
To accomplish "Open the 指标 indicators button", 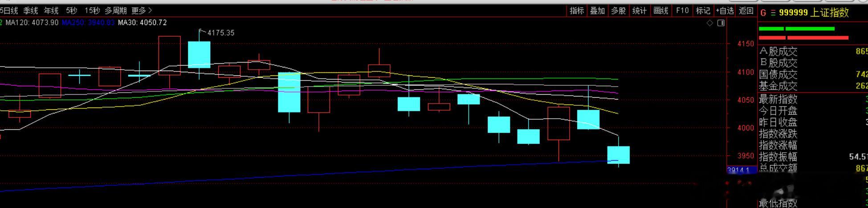I will tap(577, 11).
